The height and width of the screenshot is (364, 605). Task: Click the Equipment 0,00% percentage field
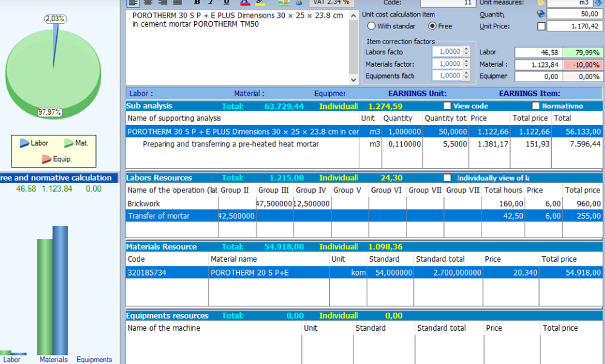(582, 76)
